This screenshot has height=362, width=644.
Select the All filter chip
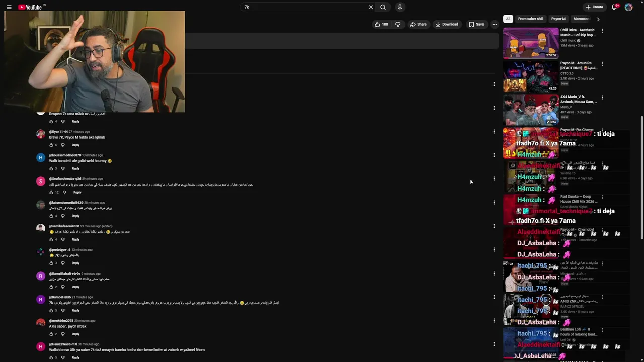click(x=508, y=19)
